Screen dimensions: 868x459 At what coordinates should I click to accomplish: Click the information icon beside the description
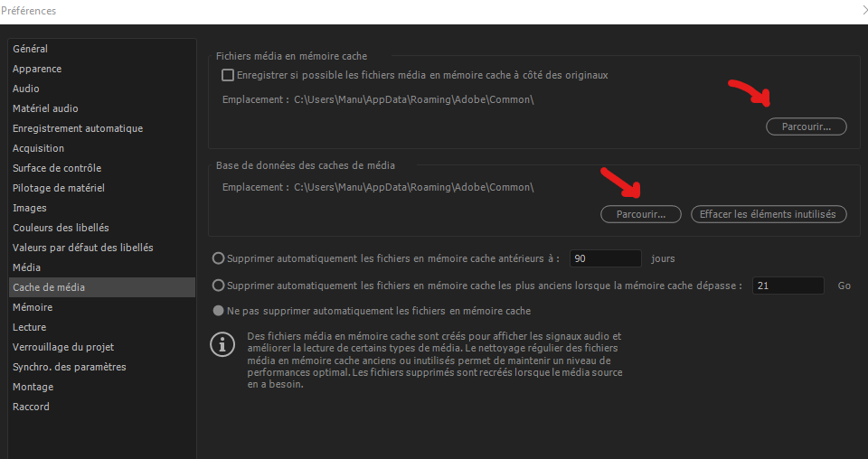click(x=222, y=346)
